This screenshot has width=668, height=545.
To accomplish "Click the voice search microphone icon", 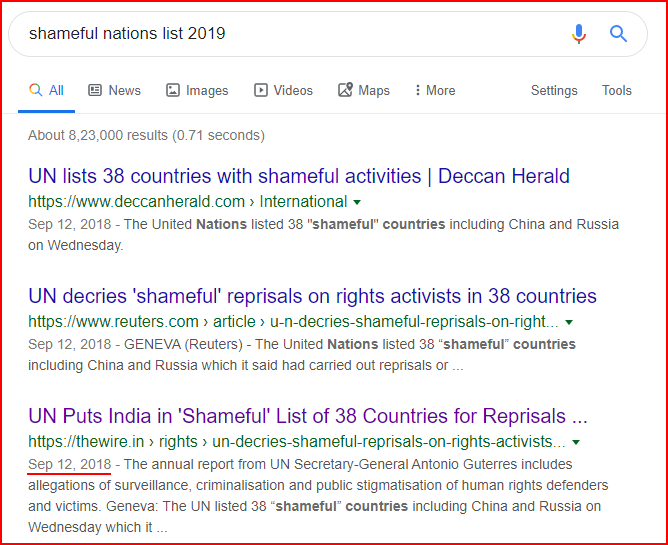I will (x=579, y=34).
